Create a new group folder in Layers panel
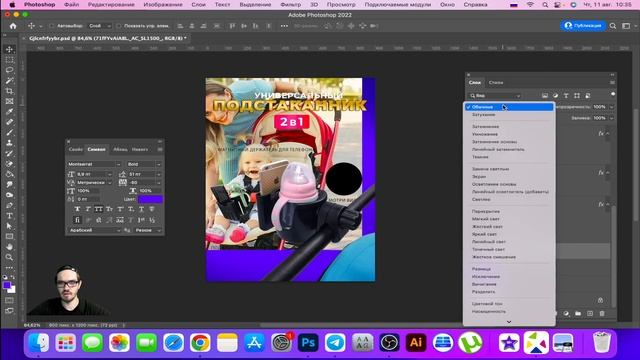 pyautogui.click(x=578, y=313)
